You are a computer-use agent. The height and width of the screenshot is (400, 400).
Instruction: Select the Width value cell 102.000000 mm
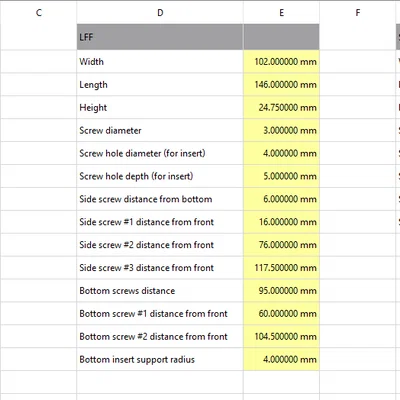(x=281, y=62)
